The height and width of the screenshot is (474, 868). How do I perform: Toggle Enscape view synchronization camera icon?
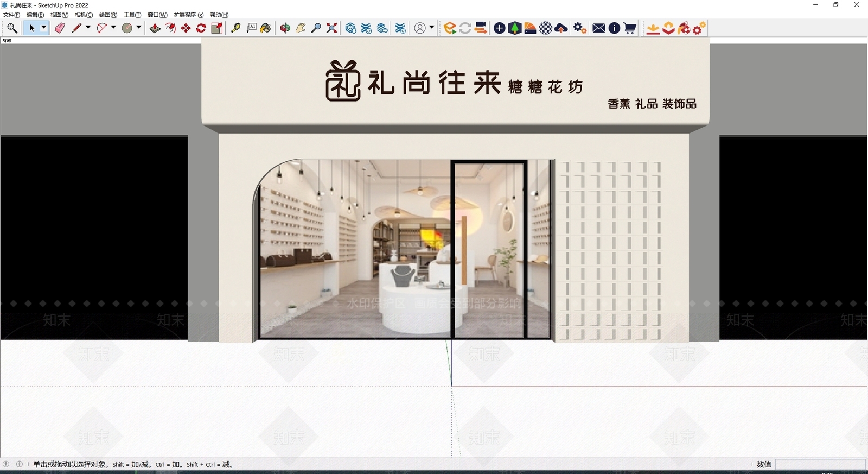coord(480,28)
